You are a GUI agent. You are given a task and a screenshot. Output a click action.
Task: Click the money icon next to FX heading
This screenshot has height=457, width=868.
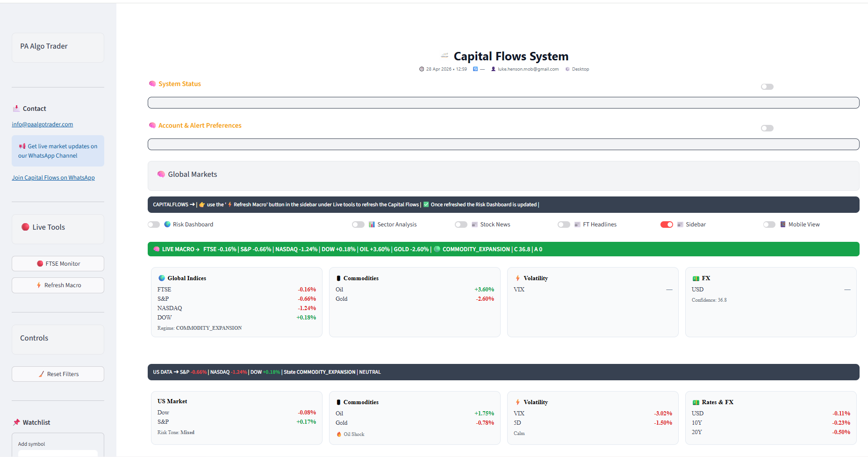pyautogui.click(x=696, y=278)
